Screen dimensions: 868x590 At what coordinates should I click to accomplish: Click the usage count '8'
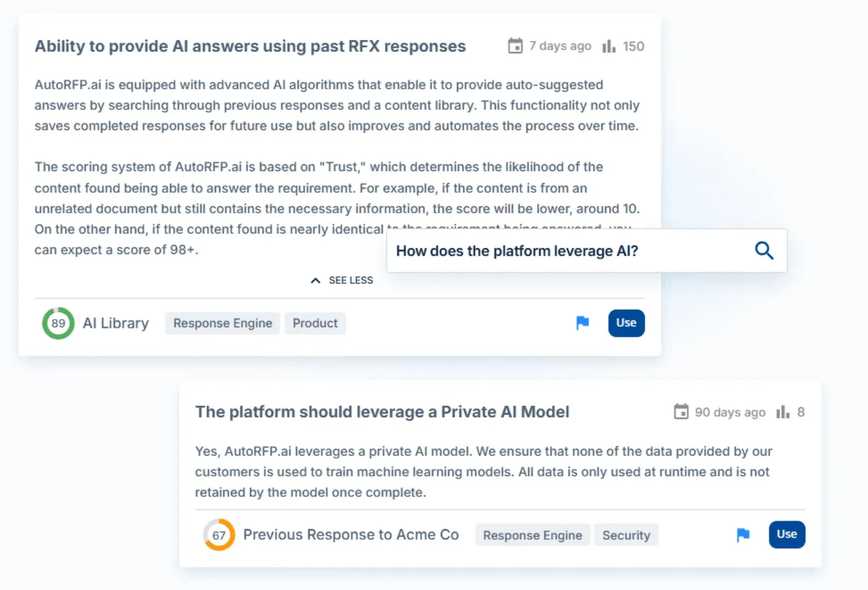[x=800, y=412]
